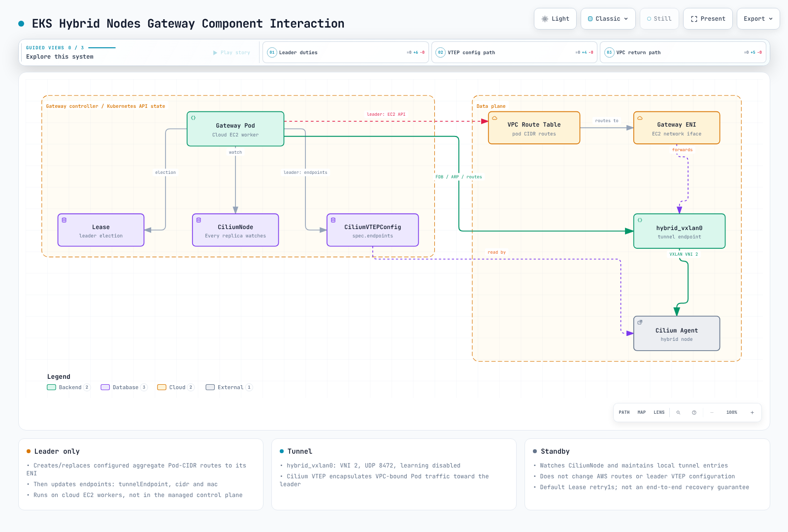The image size is (788, 532).
Task: Click the database icon on CiliumVTEPConfig
Action: [333, 220]
